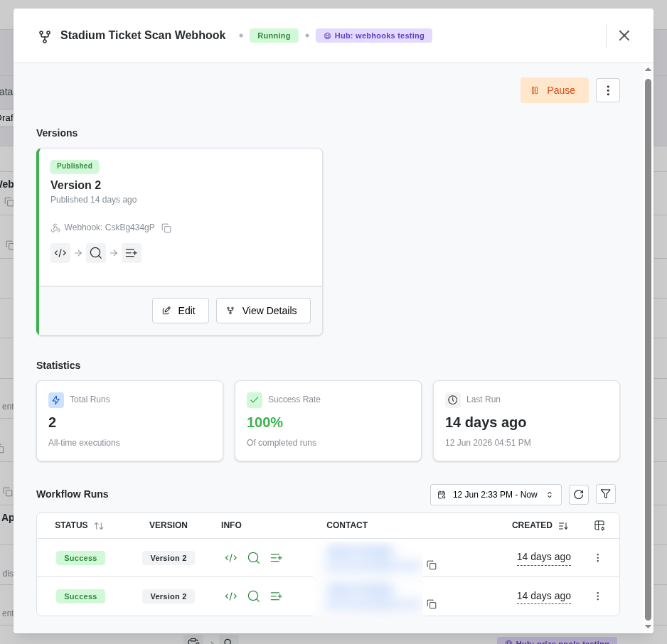Select the Version 2 heading
The width and height of the screenshot is (667, 644).
75,185
